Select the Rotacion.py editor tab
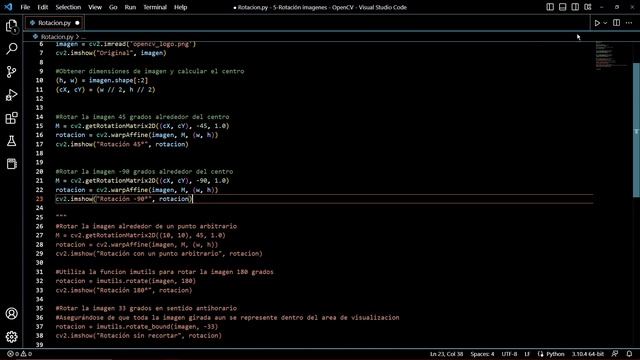Screen dimensions: 640x360 (54, 23)
